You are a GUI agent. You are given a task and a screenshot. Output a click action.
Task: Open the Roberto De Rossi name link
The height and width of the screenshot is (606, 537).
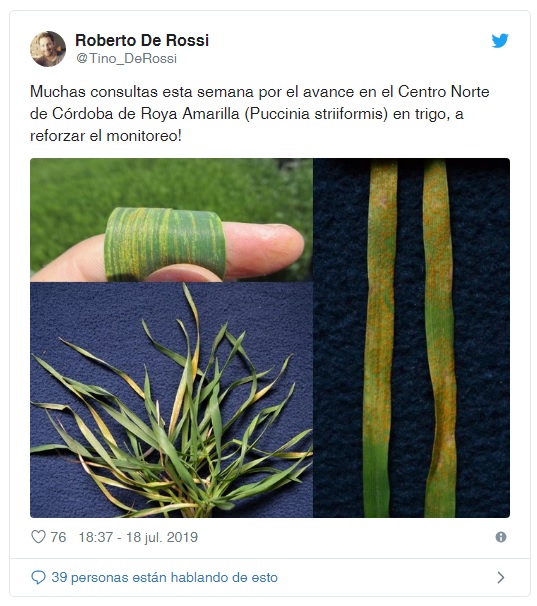coord(142,40)
